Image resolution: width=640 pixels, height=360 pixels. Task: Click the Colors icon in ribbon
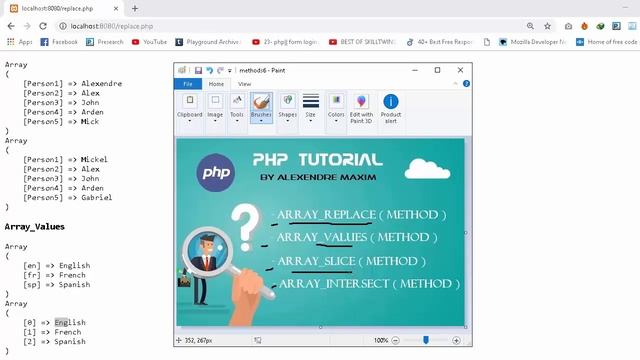[x=336, y=100]
